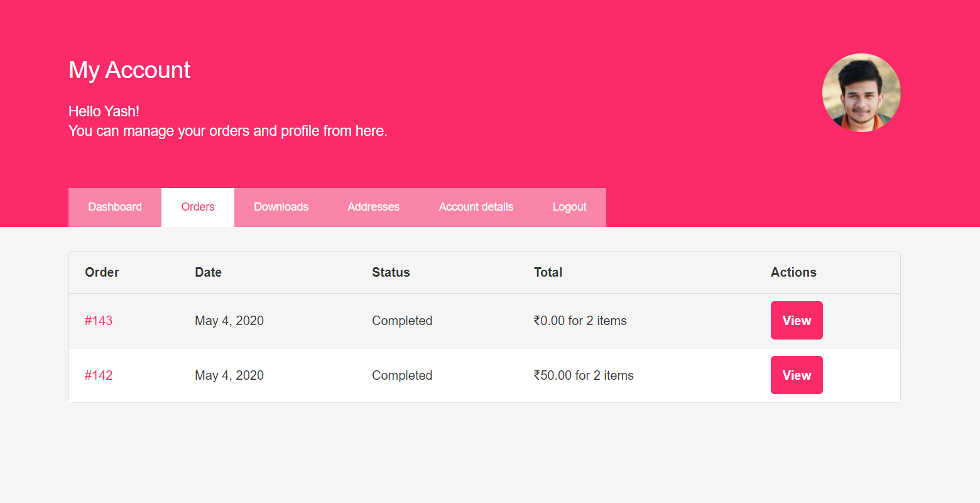Viewport: 980px width, 503px height.
Task: Click 'Completed' status of order #143
Action: click(x=402, y=321)
